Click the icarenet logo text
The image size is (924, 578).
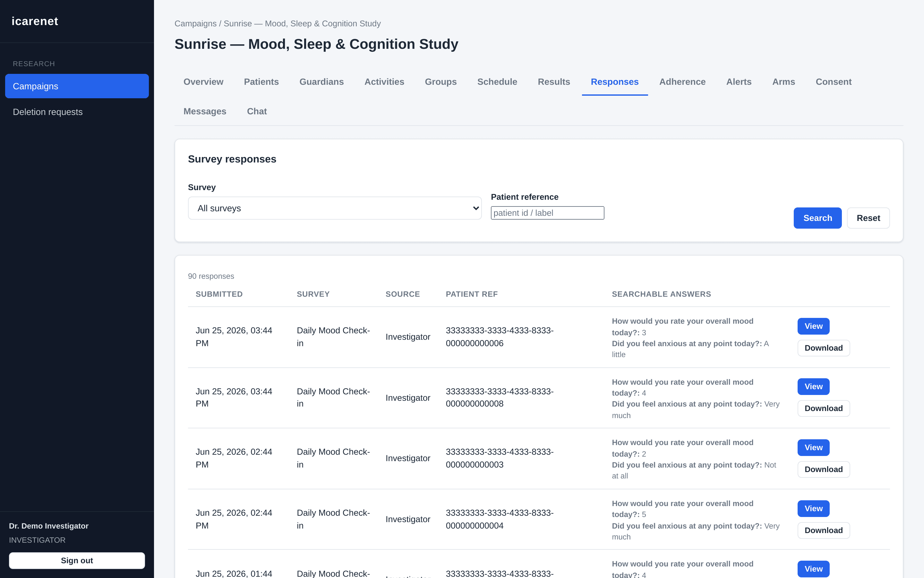35,21
